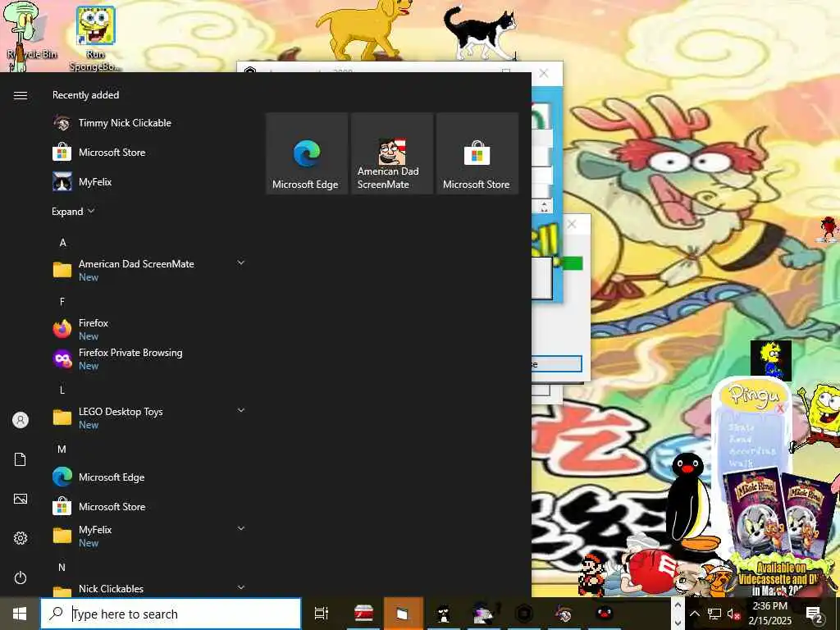This screenshot has width=840, height=630.
Task: Open the Documents icon in Start sidebar
Action: (21, 459)
